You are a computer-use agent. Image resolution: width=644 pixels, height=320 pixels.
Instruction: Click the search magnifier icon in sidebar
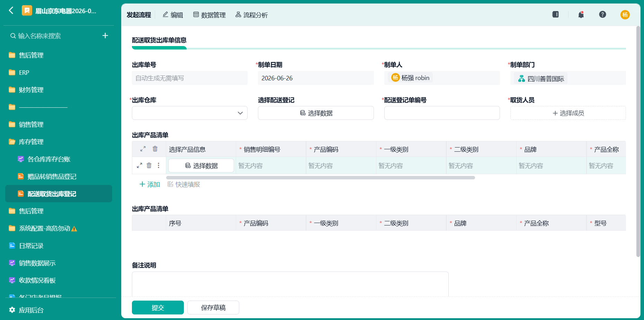[x=13, y=36]
